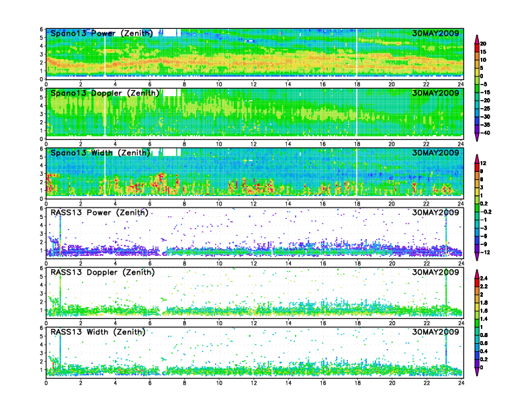Select the 30MAY2009 date in Spano13 Power panel
This screenshot has height=411, width=532.
[x=436, y=33]
